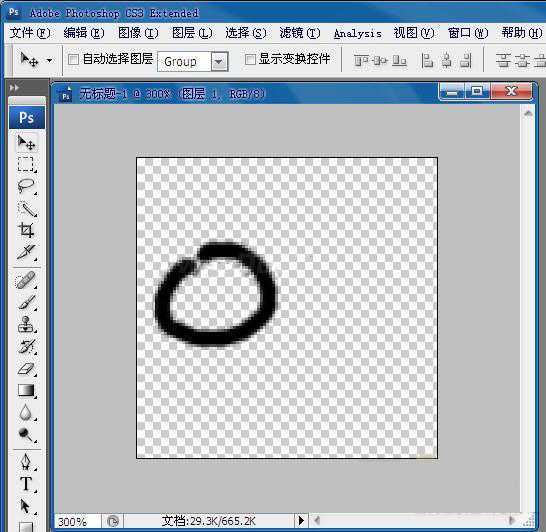Choose the Horizontal Type tool
Viewport: 546px width, 532px height.
pos(26,484)
